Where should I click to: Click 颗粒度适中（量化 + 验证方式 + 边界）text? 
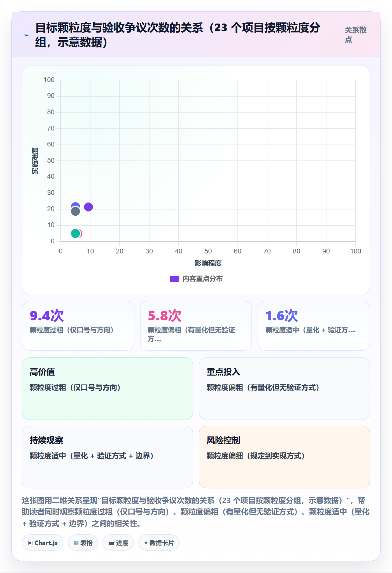click(92, 456)
